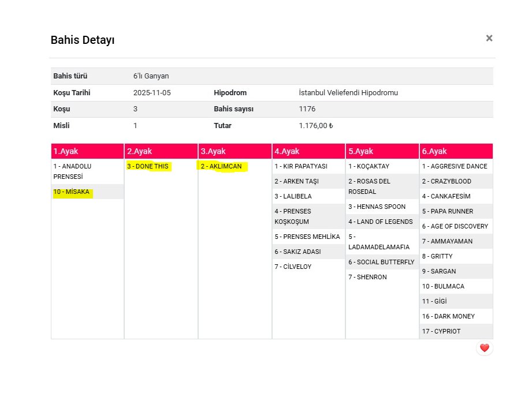This screenshot has height=397, width=532.
Task: Click horse 2 - CRAZYBLOOD
Action: [456, 181]
